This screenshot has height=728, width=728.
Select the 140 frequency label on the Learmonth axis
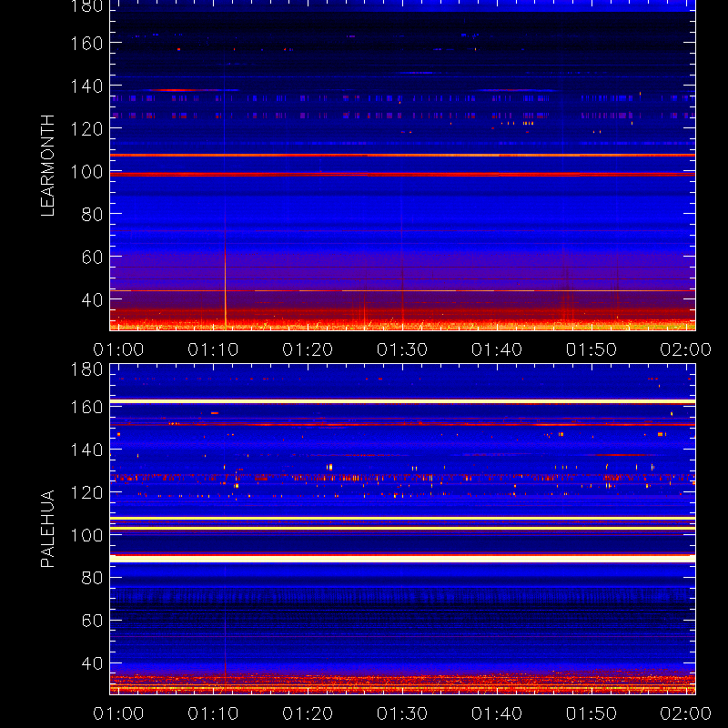86,86
